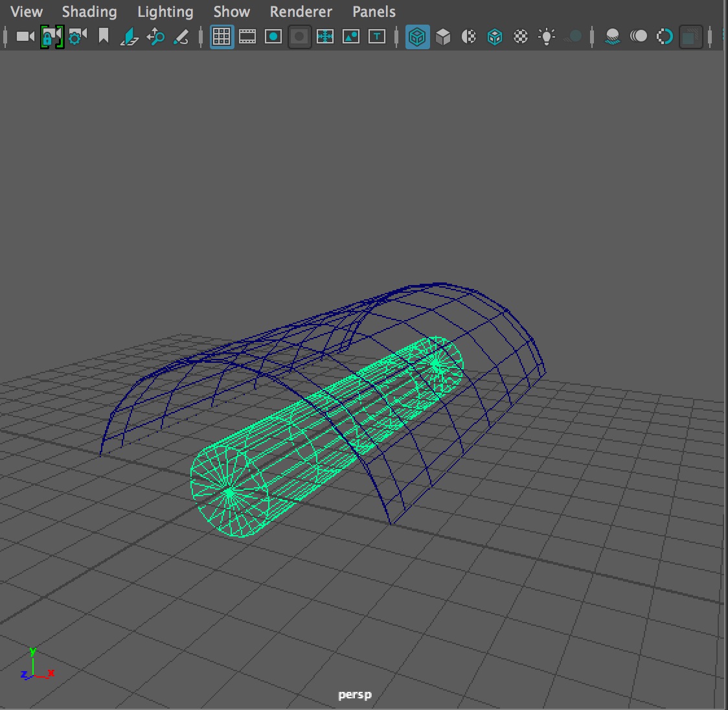The width and height of the screenshot is (728, 710).
Task: Open the Lighting menu
Action: [x=165, y=12]
